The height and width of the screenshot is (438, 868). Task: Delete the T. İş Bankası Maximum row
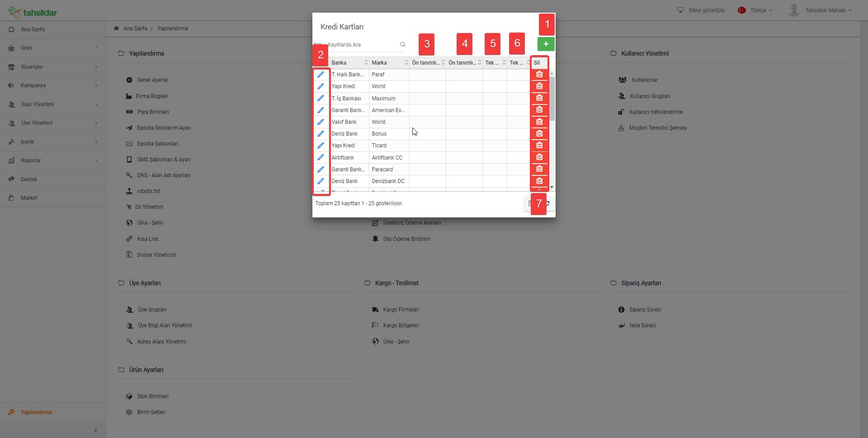coord(539,98)
